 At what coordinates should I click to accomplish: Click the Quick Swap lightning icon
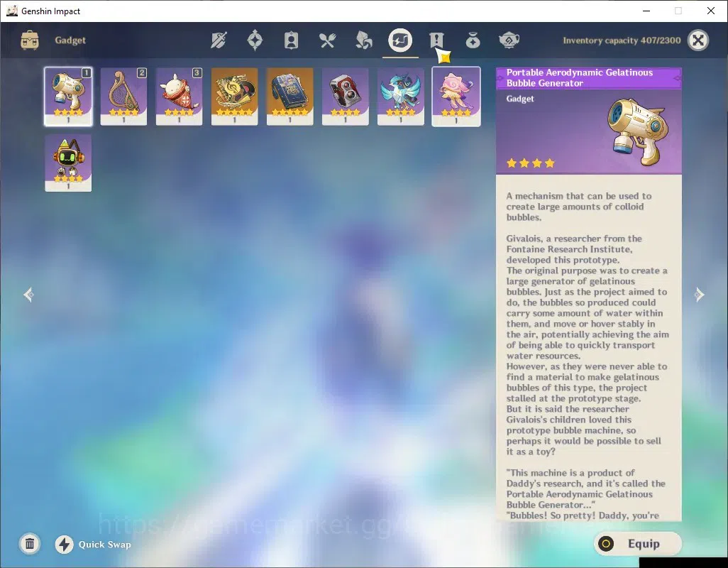tap(64, 545)
